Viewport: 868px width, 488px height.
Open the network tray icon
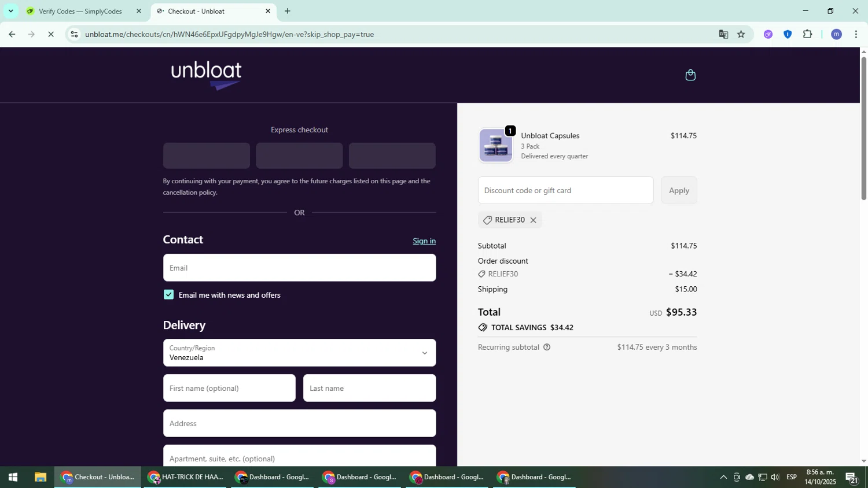point(763,477)
